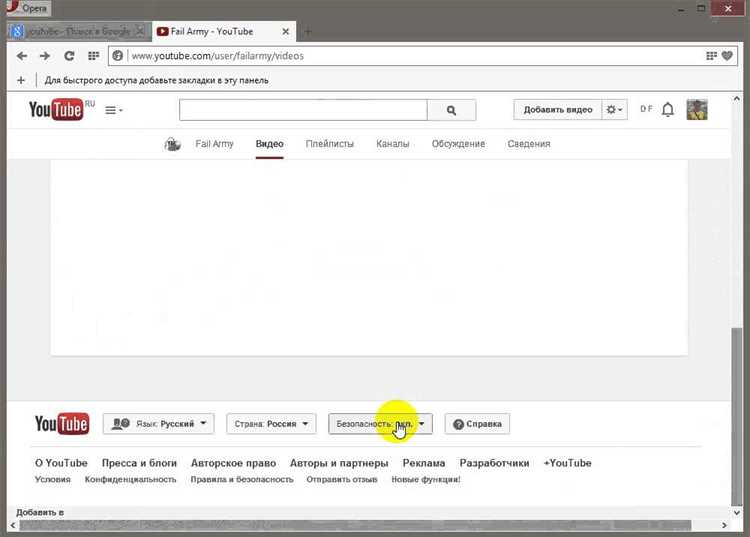Click the D F account name

[646, 109]
